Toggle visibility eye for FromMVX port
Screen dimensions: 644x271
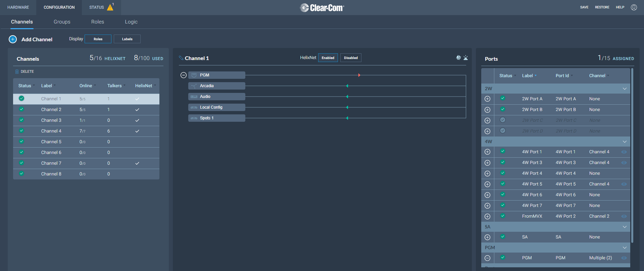coord(624,216)
